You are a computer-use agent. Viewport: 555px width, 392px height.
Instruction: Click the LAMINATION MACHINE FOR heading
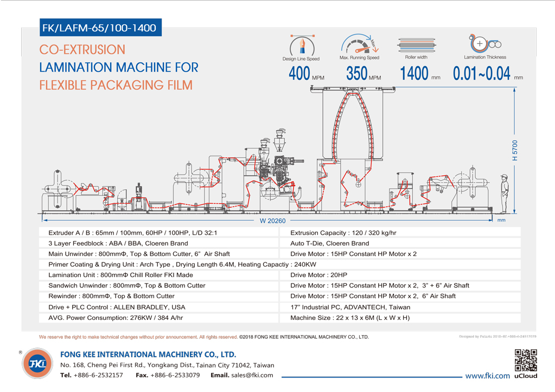pyautogui.click(x=119, y=67)
